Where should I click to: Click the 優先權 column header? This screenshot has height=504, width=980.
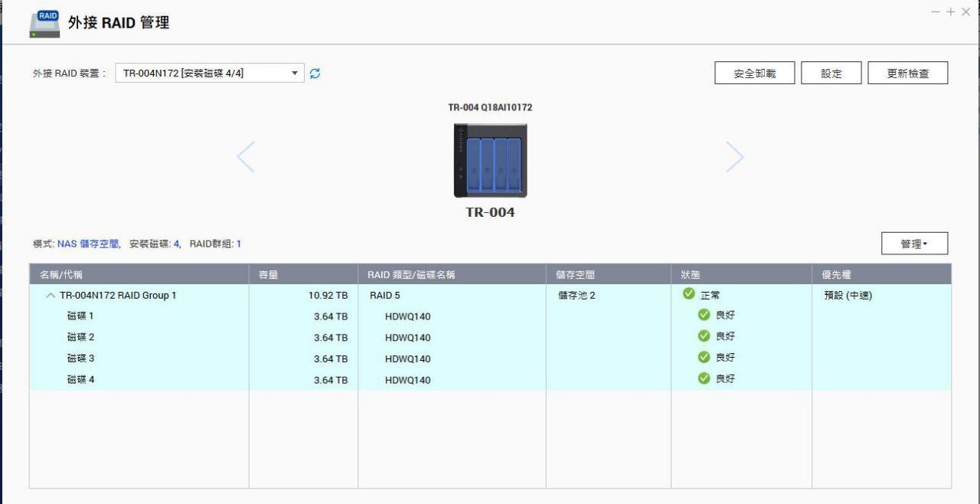[x=881, y=274]
